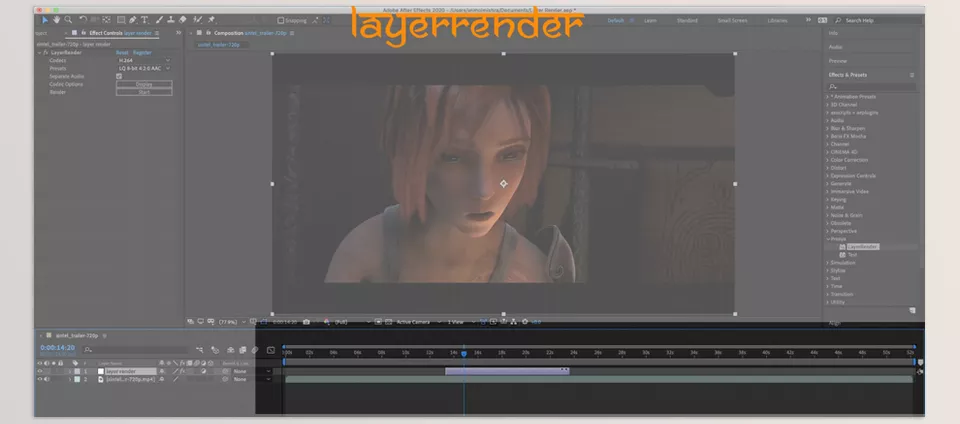The image size is (960, 424).
Task: Select the Rotation tool
Action: pos(83,20)
